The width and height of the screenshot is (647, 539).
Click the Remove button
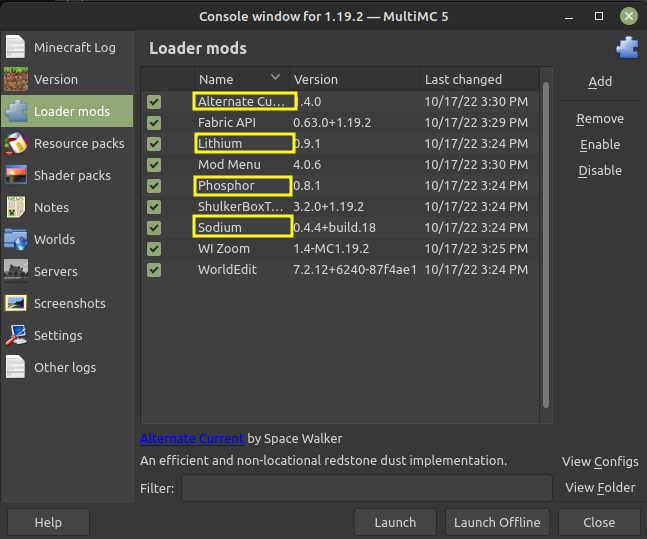pyautogui.click(x=600, y=119)
